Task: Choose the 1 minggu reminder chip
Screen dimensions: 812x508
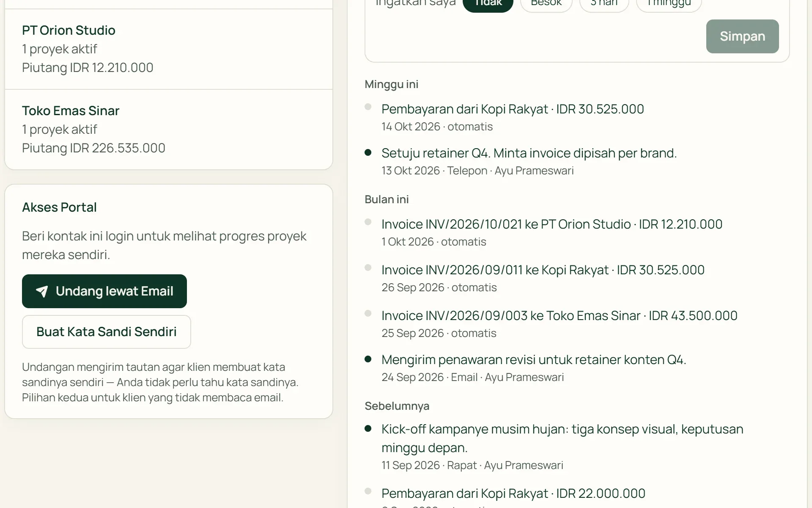Action: tap(669, 4)
